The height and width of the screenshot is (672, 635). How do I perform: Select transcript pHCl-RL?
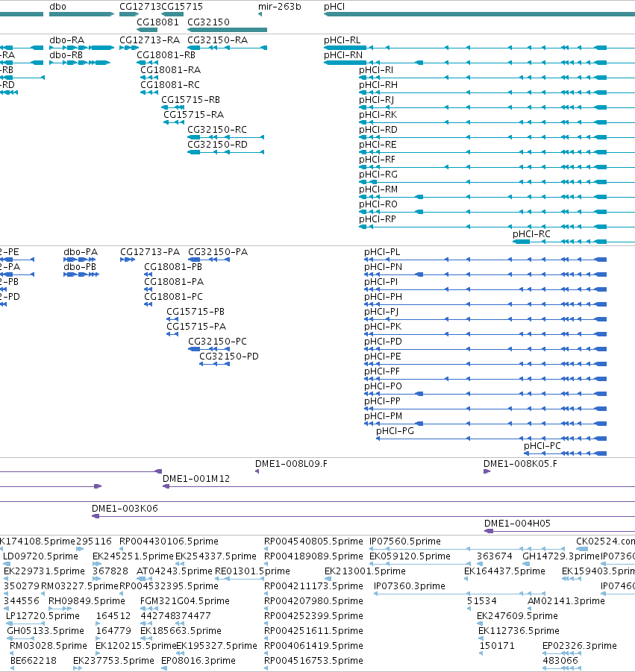point(342,40)
